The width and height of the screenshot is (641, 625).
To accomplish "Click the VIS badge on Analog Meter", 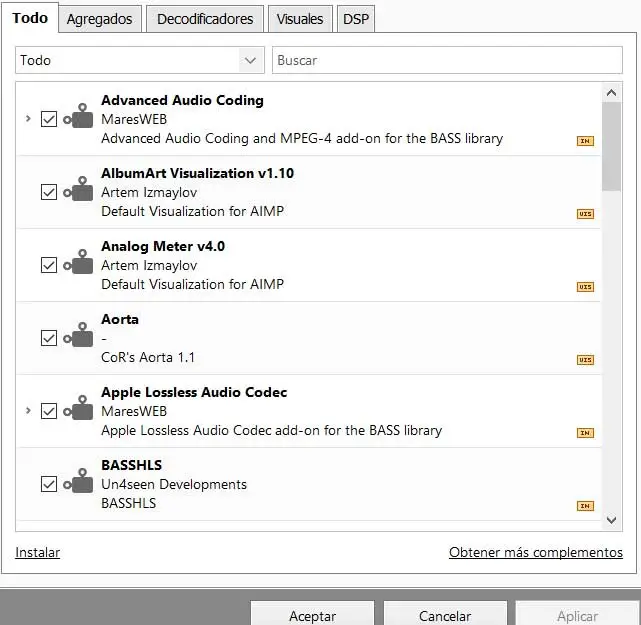I will point(585,287).
